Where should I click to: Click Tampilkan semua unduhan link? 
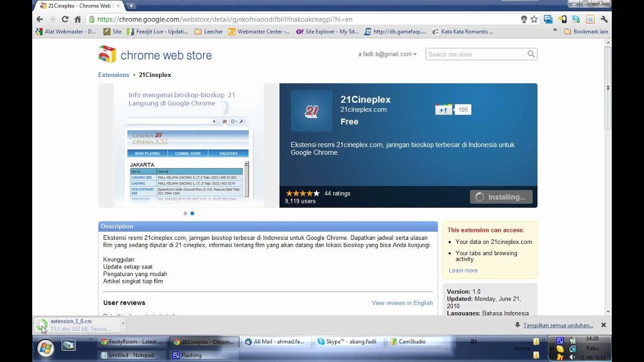pyautogui.click(x=558, y=325)
